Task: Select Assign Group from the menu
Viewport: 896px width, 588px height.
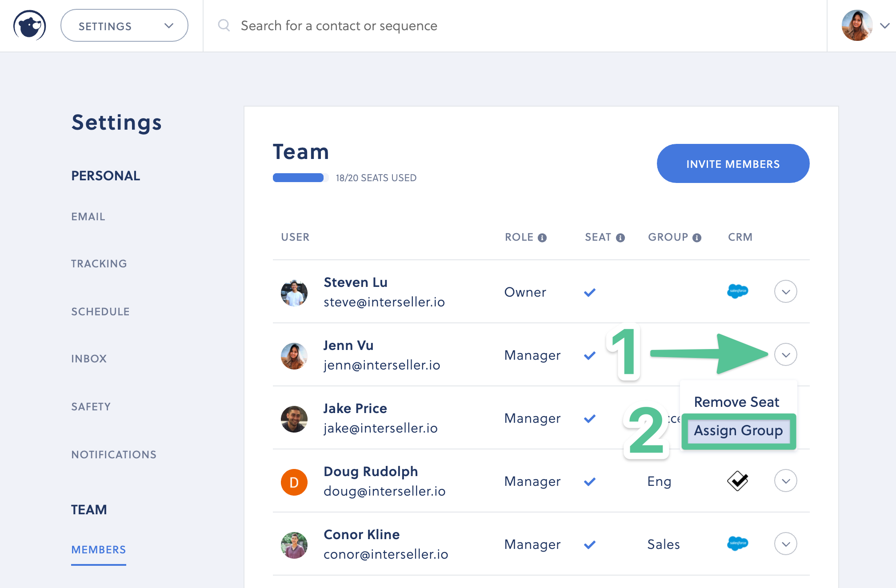Action: tap(738, 430)
